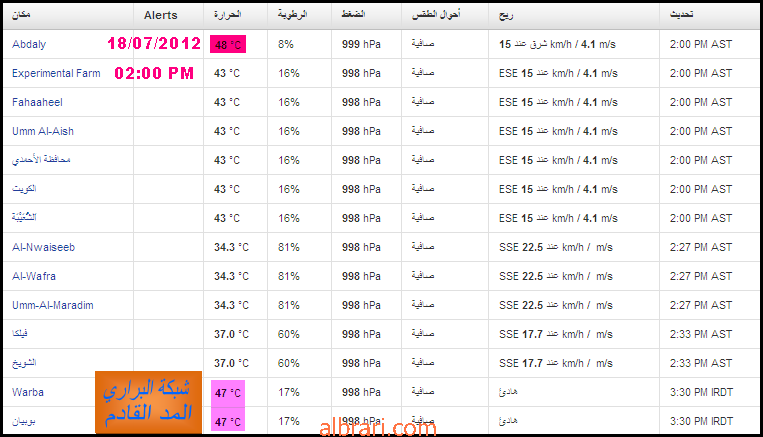This screenshot has width=763, height=437.
Task: Open the فيلكا location link
Action: coord(20,334)
